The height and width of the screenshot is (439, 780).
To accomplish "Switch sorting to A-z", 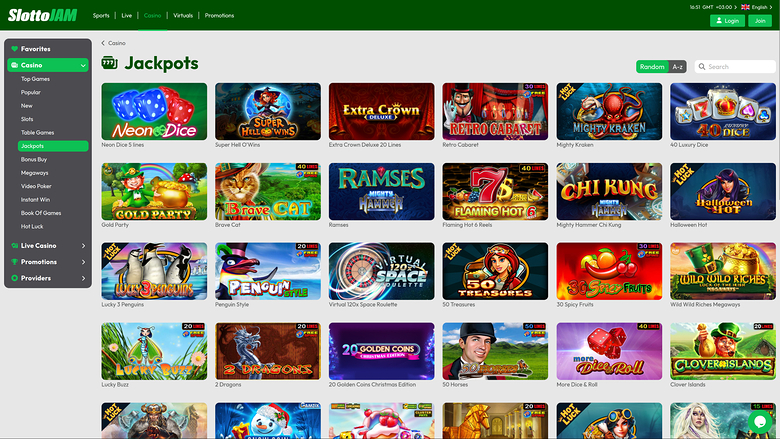I will pos(677,67).
